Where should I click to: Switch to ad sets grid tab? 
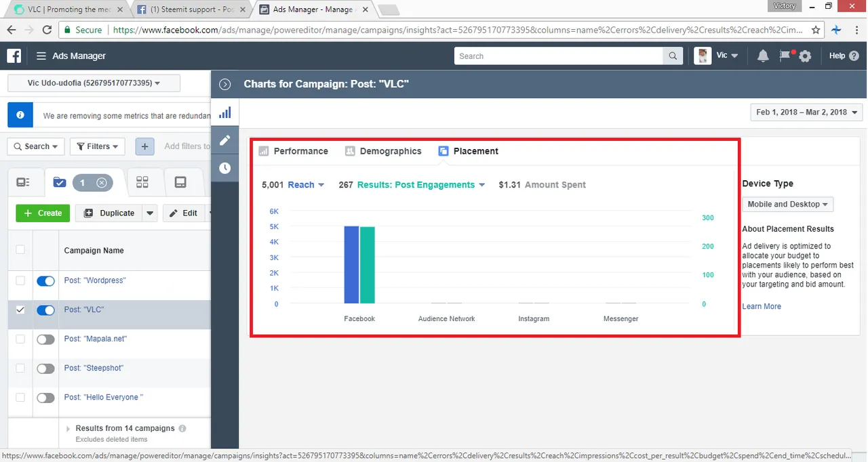pos(142,182)
